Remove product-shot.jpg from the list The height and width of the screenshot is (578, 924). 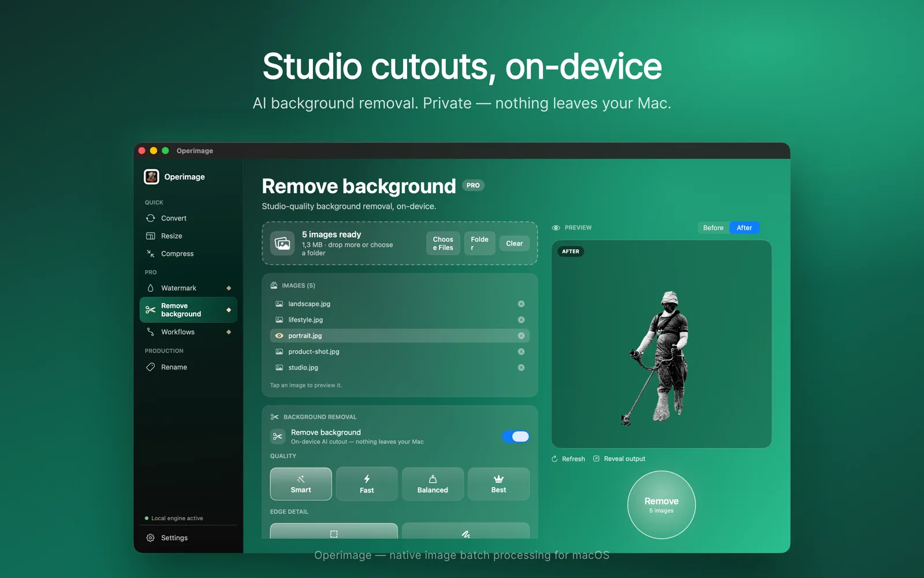click(521, 351)
